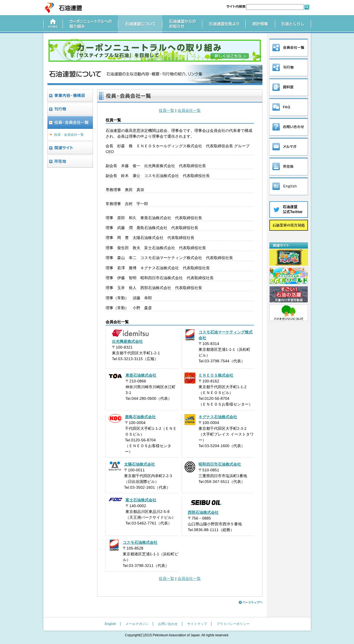This screenshot has height=644, width=354.
Task: Go to HOME via house icon
Action: 53,24
